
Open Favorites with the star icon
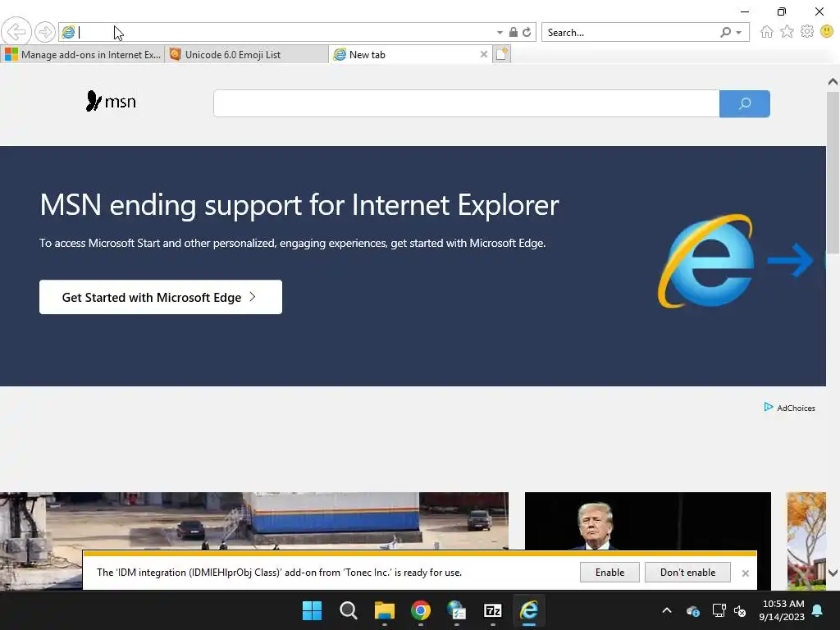pos(787,32)
